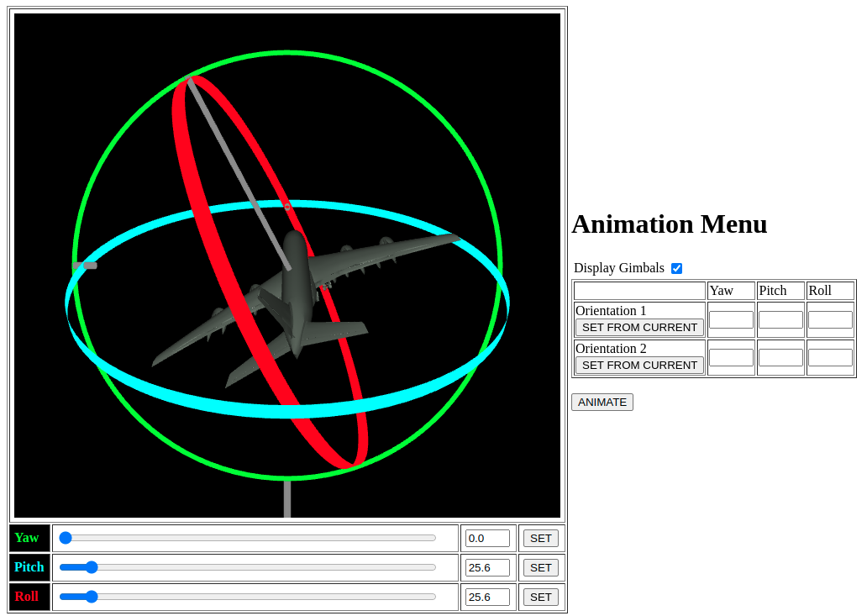The width and height of the screenshot is (867, 616).
Task: Focus the Pitch value field showing 25.6
Action: coord(487,567)
